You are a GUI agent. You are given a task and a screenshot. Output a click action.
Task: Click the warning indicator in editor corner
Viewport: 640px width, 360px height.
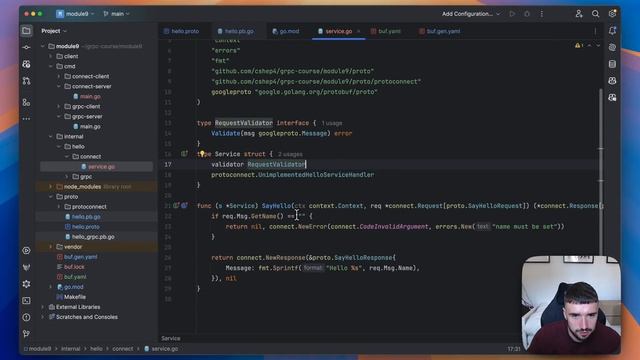579,46
